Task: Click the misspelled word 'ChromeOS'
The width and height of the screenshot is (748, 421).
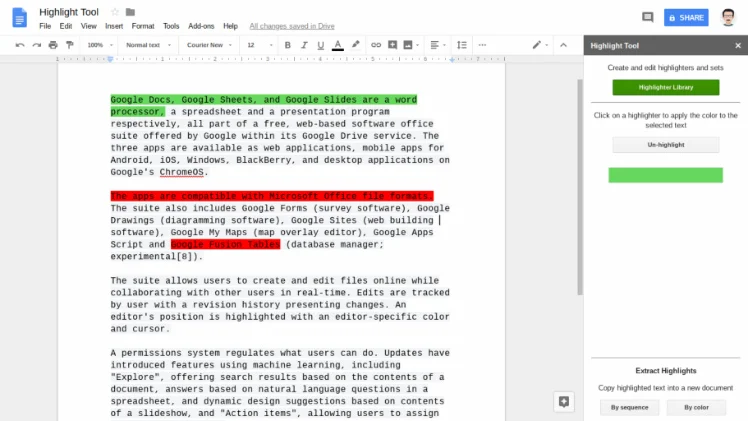Action: (181, 172)
